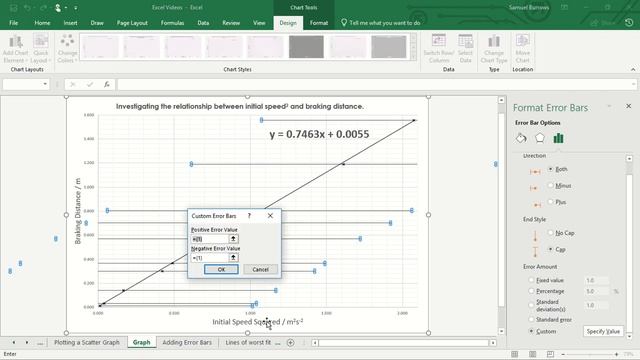Click the formula bar cancel X icon
This screenshot has height=360, width=640.
point(73,84)
